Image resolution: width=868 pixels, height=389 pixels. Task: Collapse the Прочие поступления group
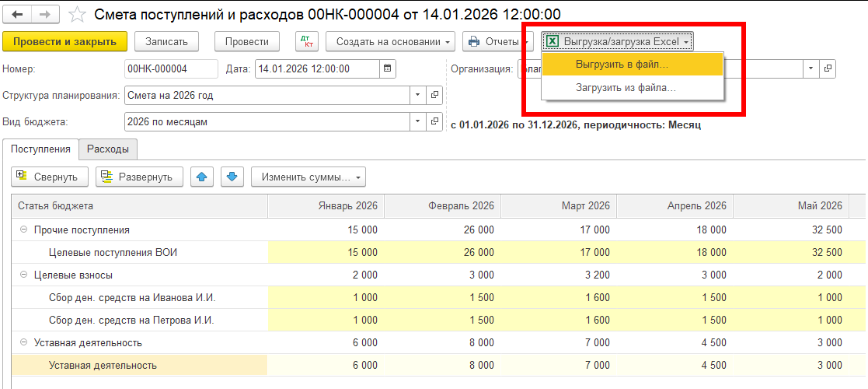(x=23, y=230)
